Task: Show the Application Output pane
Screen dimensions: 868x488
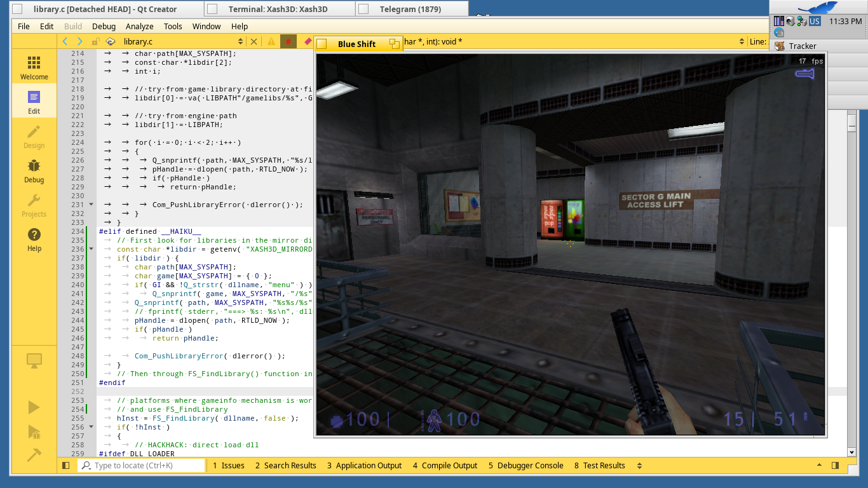Action: coord(364,466)
